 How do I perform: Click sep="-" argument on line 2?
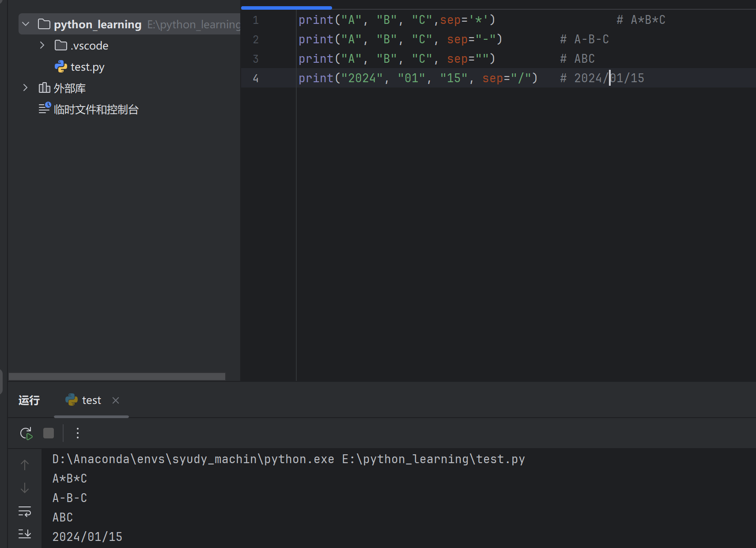tap(472, 39)
